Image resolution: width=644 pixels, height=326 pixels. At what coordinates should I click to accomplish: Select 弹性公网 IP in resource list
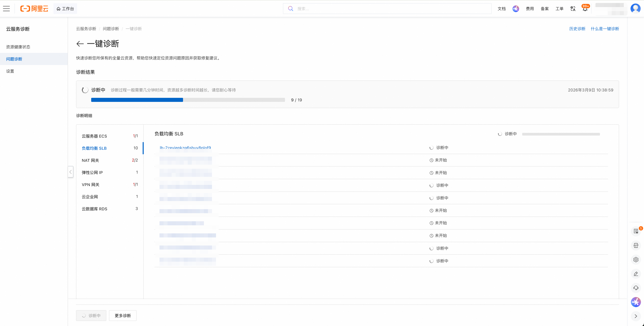[x=110, y=172]
